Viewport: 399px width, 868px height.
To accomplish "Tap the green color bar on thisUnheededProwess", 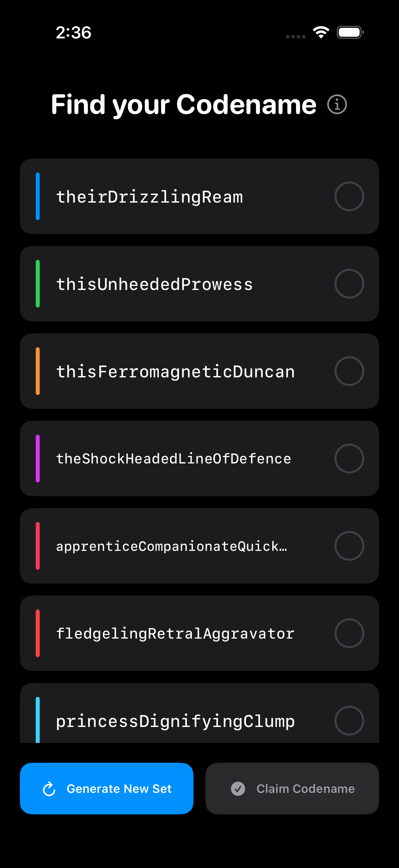I will tap(38, 284).
